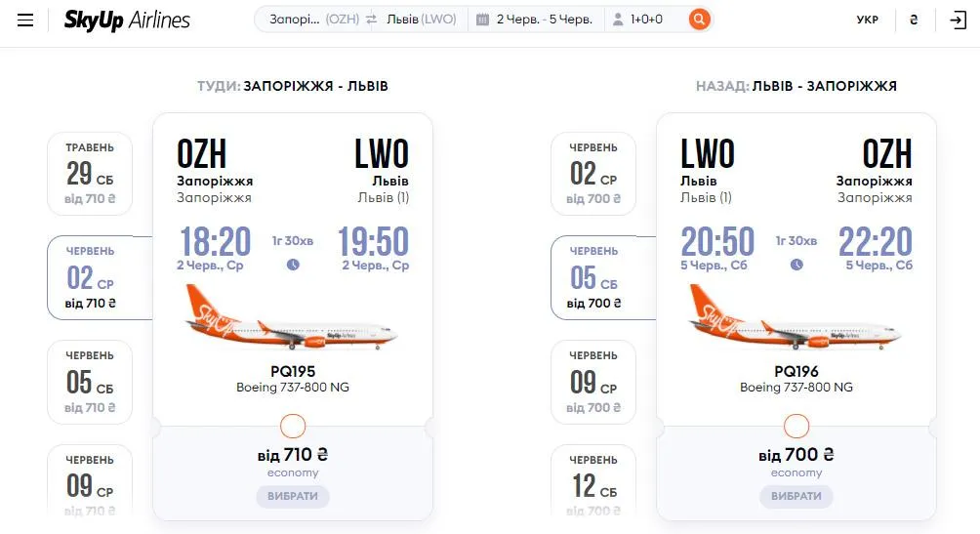Select outbound date 29 Травень

tap(90, 174)
